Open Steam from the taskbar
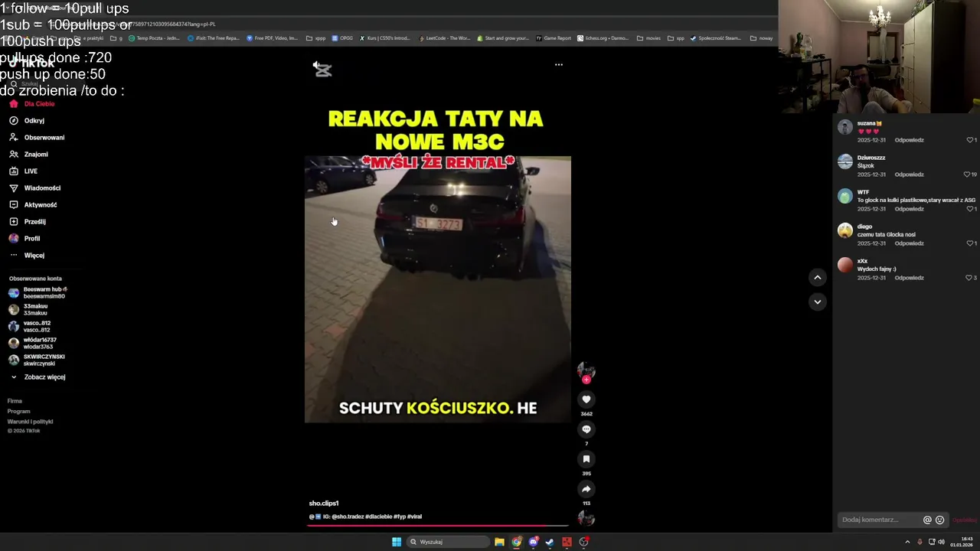Image resolution: width=980 pixels, height=551 pixels. click(550, 542)
